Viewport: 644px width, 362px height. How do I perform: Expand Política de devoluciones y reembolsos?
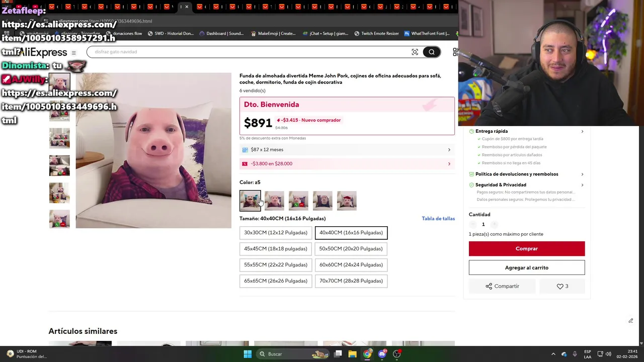pyautogui.click(x=526, y=174)
